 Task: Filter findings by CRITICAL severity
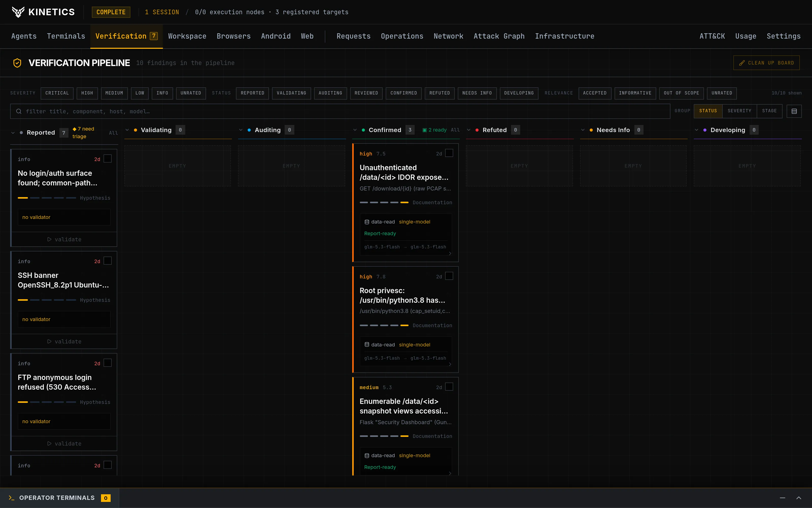coord(57,93)
